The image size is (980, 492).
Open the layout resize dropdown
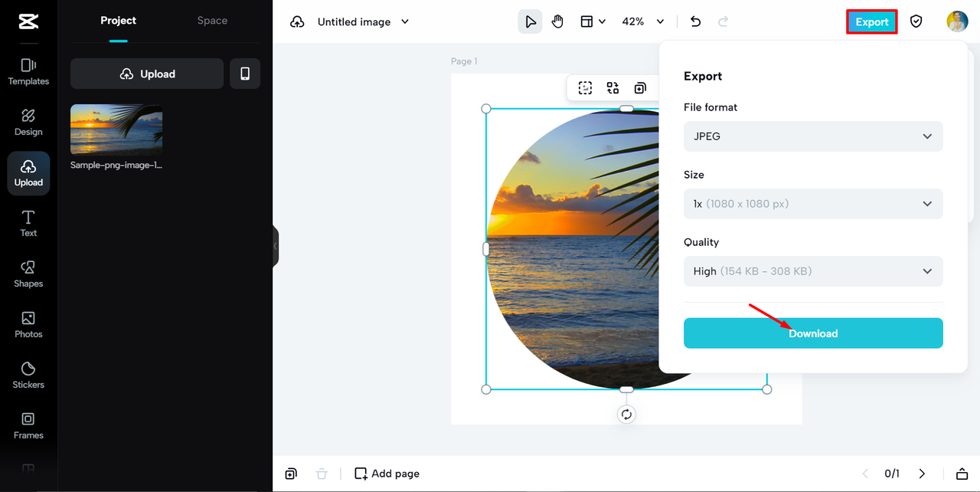coord(593,21)
